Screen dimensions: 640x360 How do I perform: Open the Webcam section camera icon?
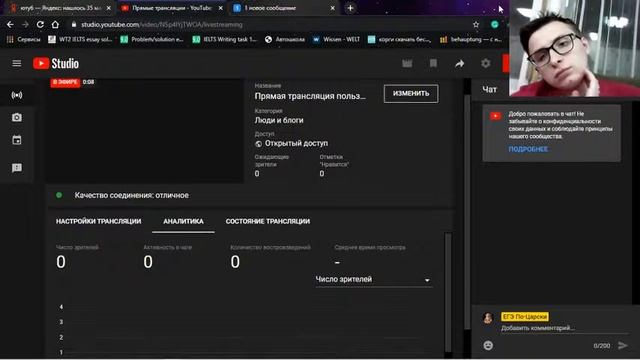coord(17,118)
